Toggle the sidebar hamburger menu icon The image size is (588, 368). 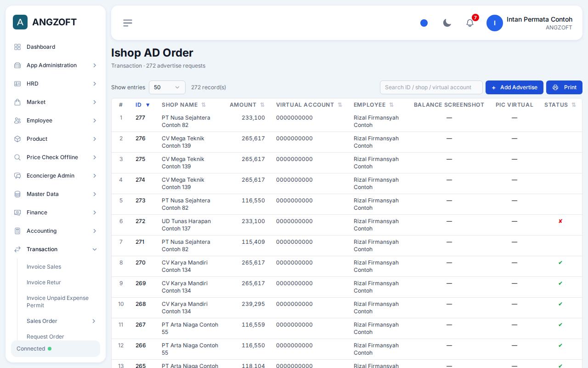tap(128, 23)
